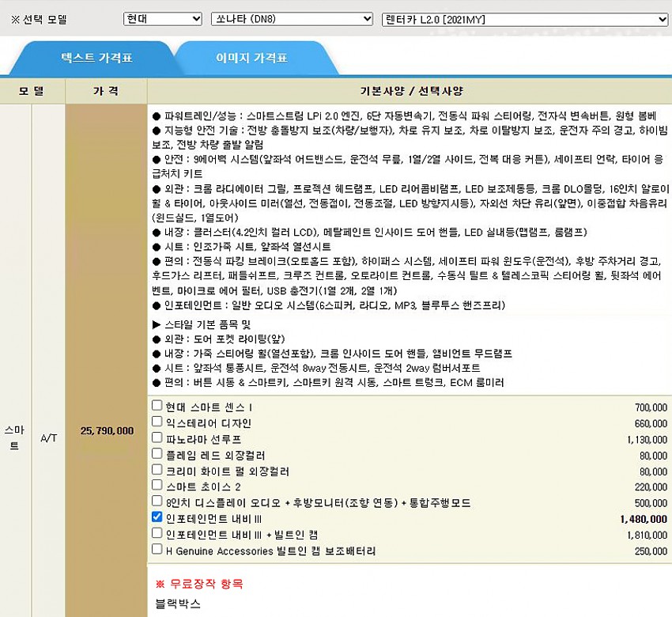Click the 1,480,000 option price
This screenshot has width=672, height=617.
point(644,519)
